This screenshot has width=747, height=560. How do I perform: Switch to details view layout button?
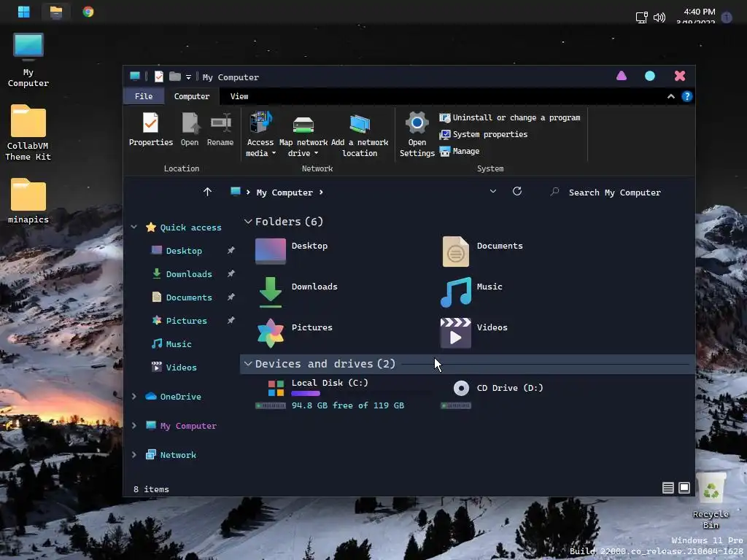tap(668, 488)
